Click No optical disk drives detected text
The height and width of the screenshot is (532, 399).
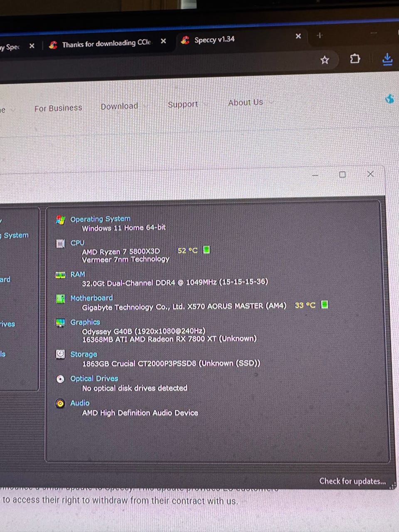coord(135,388)
